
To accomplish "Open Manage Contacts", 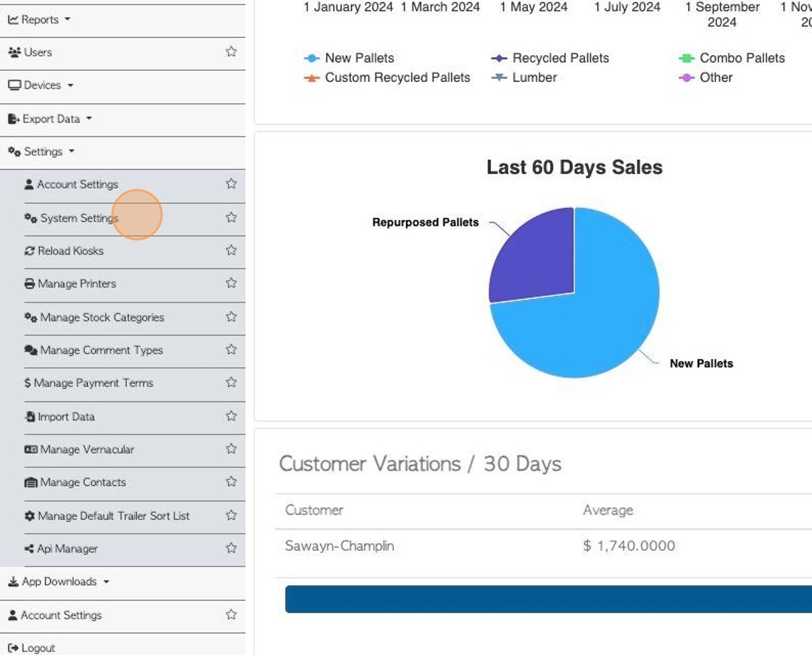I will tap(83, 482).
